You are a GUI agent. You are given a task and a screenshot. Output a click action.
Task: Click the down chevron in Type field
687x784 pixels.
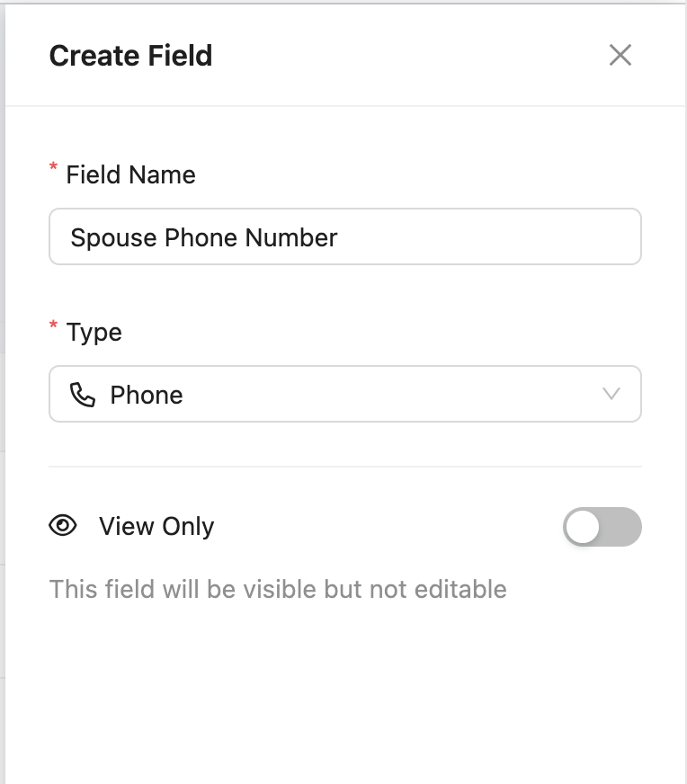pyautogui.click(x=611, y=394)
